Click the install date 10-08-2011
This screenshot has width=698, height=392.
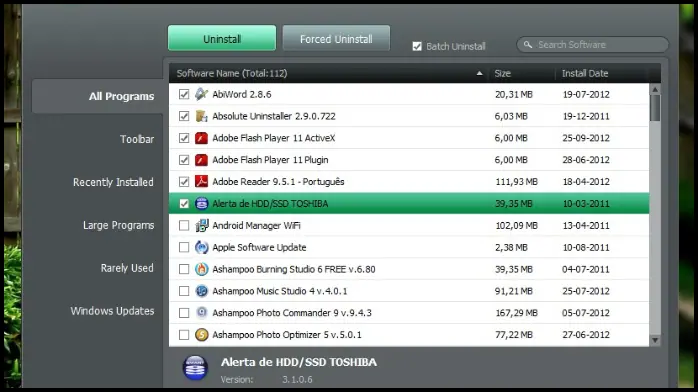coord(586,247)
